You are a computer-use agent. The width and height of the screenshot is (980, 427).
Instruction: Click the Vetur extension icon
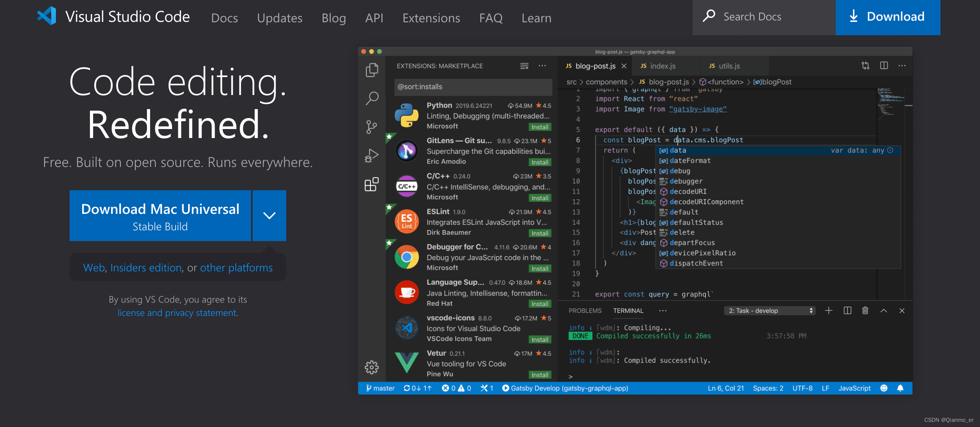(407, 362)
